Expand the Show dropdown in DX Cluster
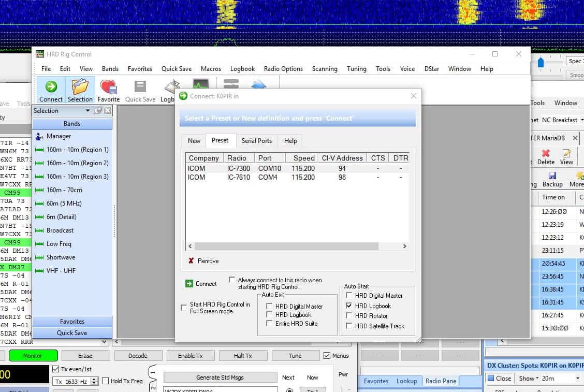The height and width of the screenshot is (392, 584). coord(529,379)
